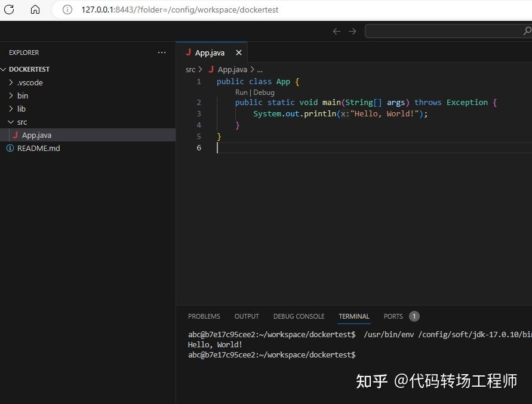Click the PORTS badge showing 1
The width and height of the screenshot is (532, 404).
click(414, 316)
